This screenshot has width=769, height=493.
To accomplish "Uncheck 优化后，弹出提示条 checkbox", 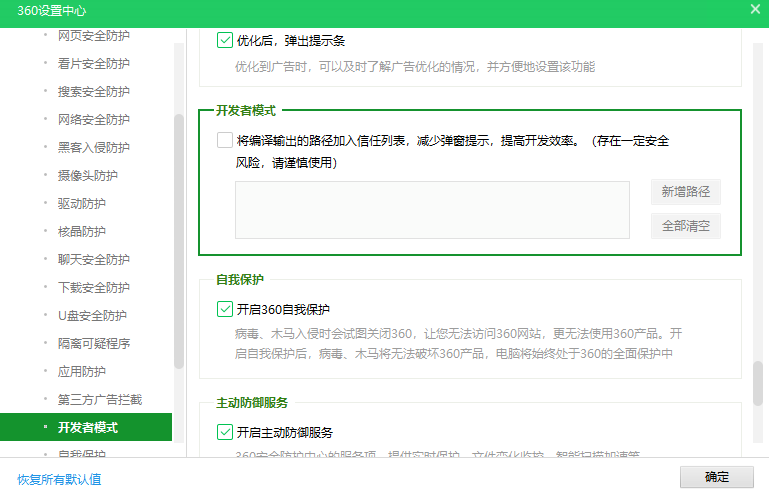I will point(225,40).
